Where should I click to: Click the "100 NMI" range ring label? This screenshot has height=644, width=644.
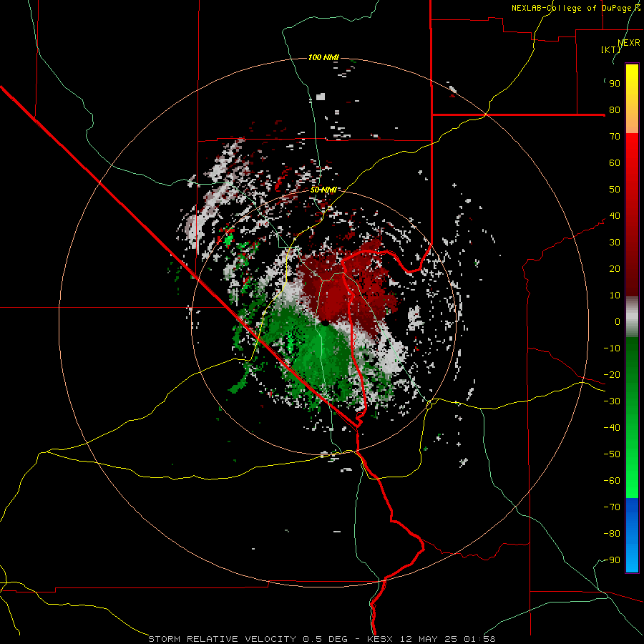click(323, 57)
